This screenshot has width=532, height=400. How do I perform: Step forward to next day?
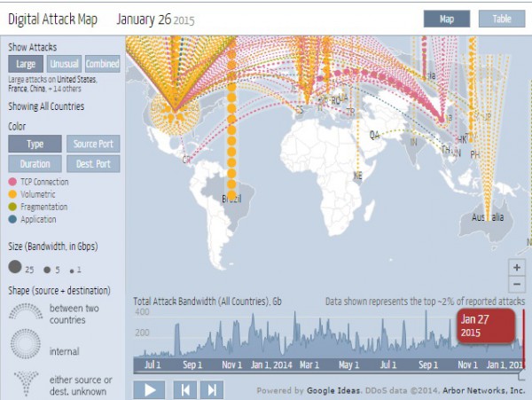211,389
